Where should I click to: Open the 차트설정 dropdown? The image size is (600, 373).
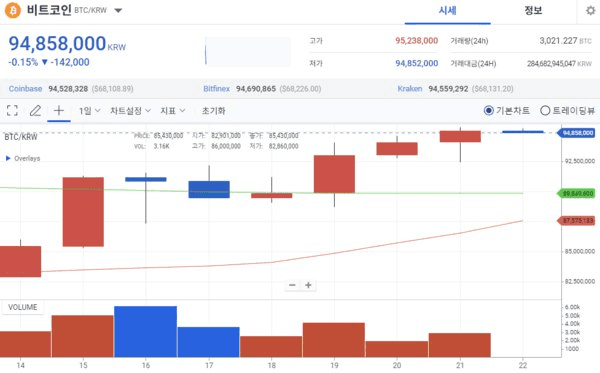pos(130,111)
